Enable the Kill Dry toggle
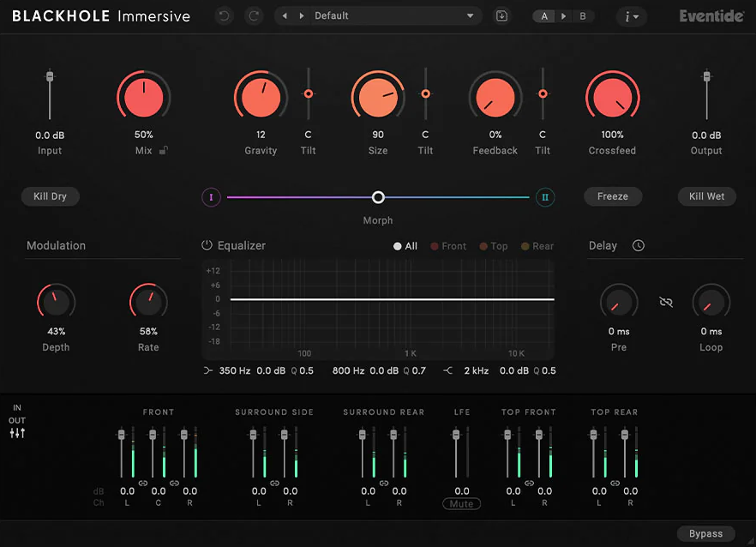 (50, 196)
